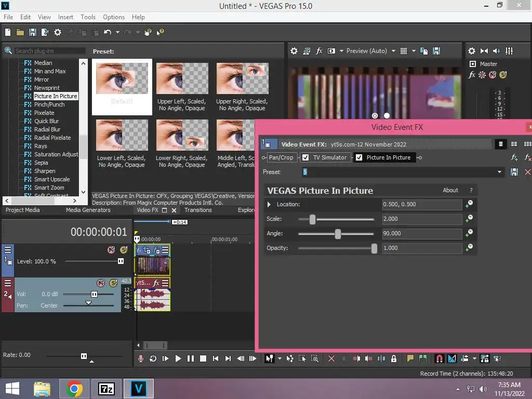Open the overlays grid dropdown arrow
This screenshot has width=532, height=399.
pyautogui.click(x=414, y=51)
